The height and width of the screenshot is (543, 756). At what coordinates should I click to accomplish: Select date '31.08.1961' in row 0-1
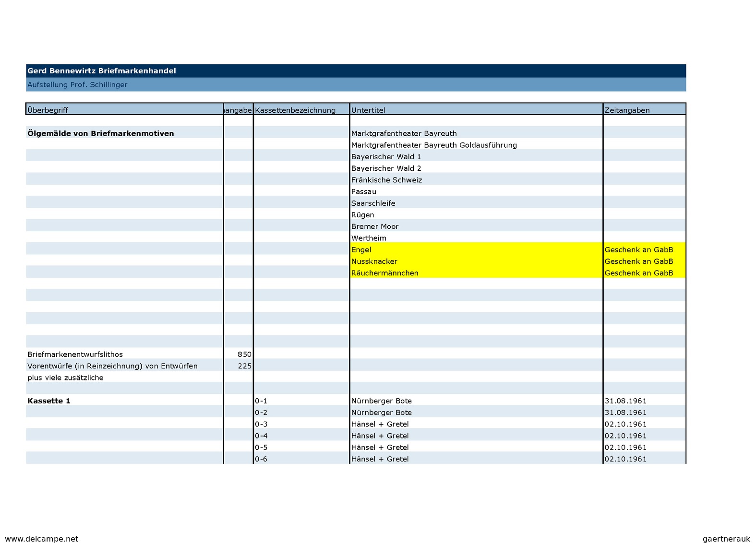(626, 401)
